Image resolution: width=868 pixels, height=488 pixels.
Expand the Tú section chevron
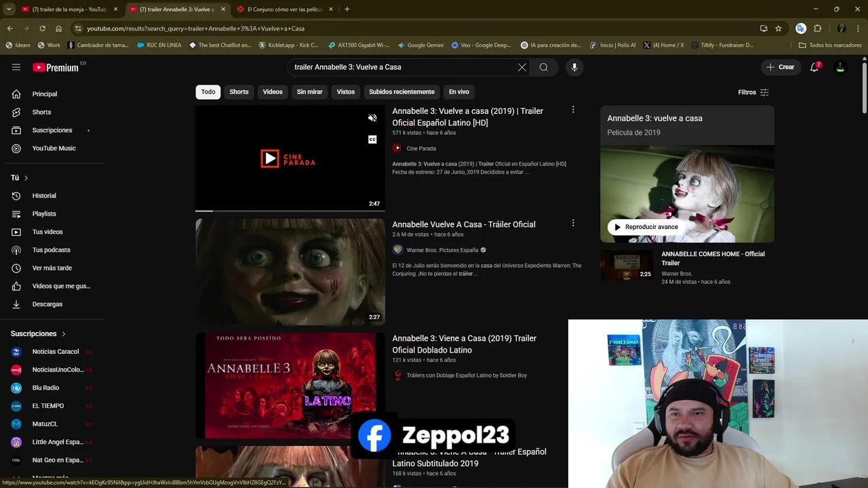pos(26,178)
